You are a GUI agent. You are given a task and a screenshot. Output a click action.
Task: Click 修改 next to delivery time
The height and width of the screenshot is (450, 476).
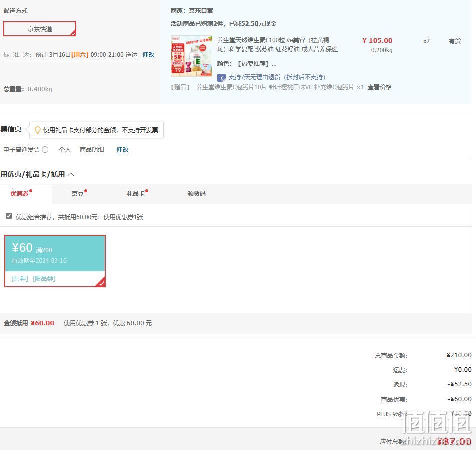pos(149,55)
